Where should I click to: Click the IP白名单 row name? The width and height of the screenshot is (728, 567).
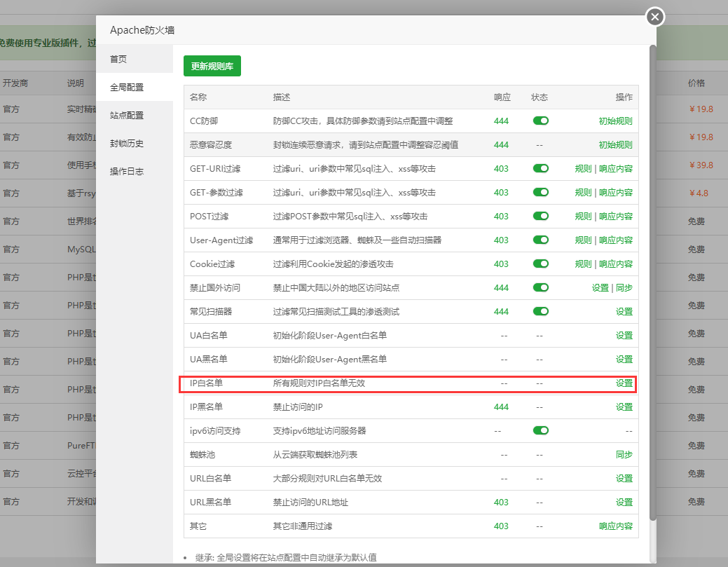coord(206,383)
